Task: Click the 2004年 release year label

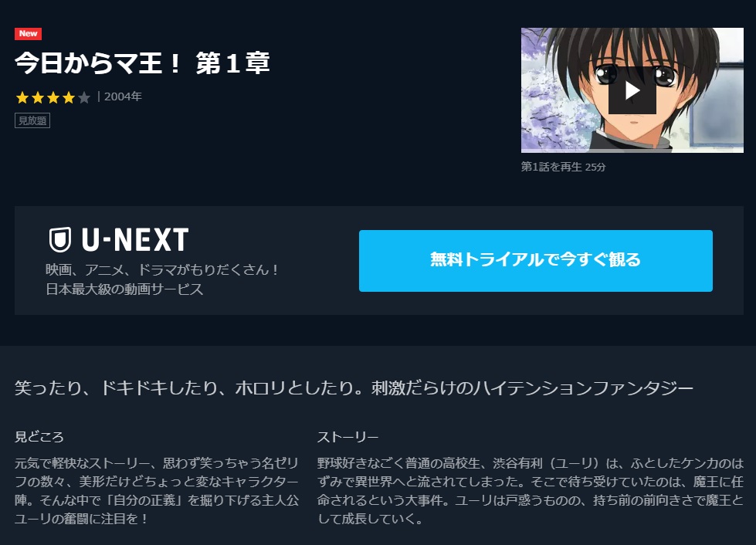Action: click(x=123, y=96)
